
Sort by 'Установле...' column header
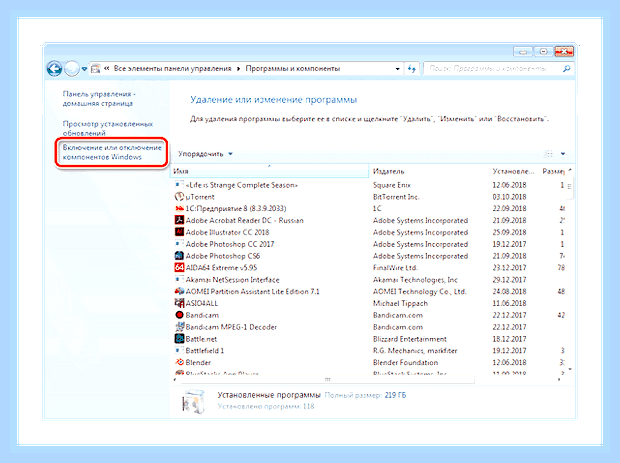[513, 171]
